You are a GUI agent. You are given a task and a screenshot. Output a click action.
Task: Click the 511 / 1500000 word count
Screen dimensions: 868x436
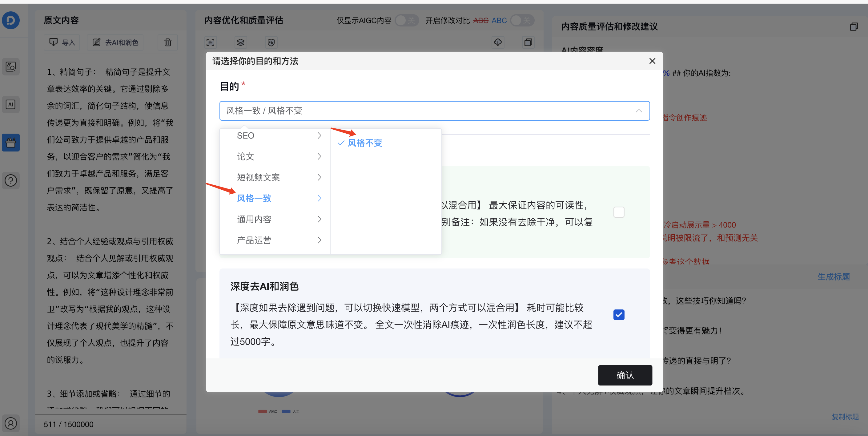click(x=68, y=424)
